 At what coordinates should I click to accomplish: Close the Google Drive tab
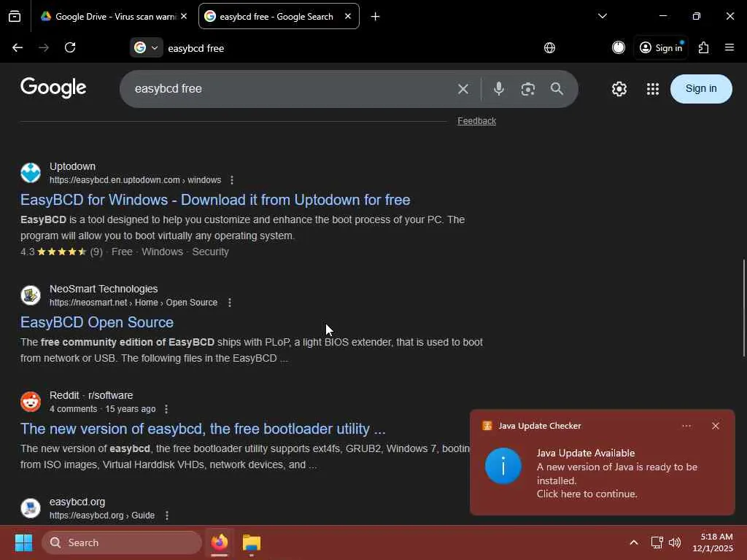[x=184, y=16]
